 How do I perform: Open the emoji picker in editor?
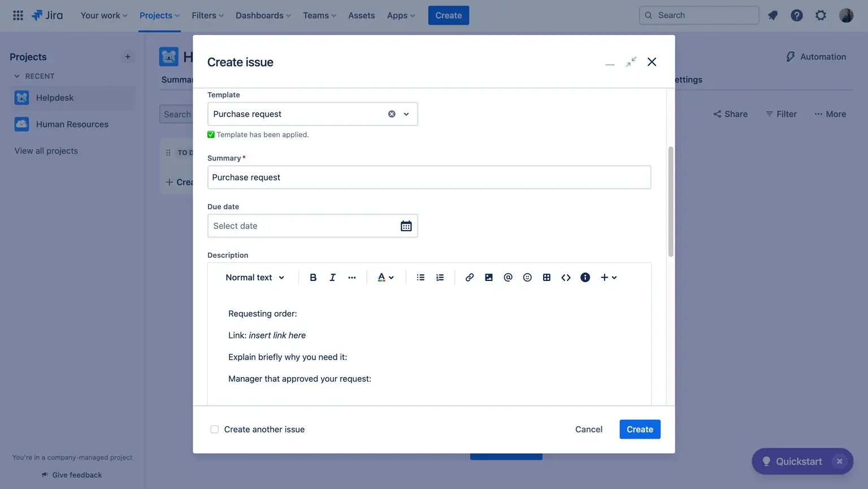(527, 278)
